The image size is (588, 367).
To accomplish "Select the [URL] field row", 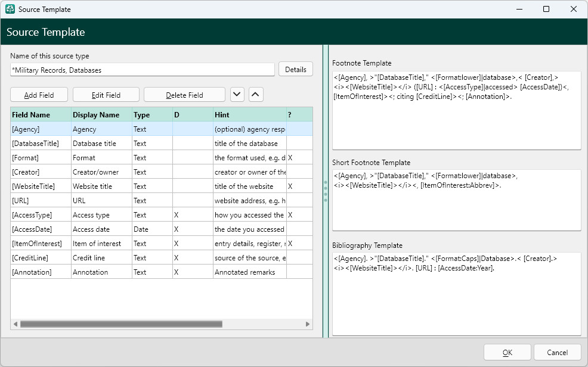I will coord(162,200).
